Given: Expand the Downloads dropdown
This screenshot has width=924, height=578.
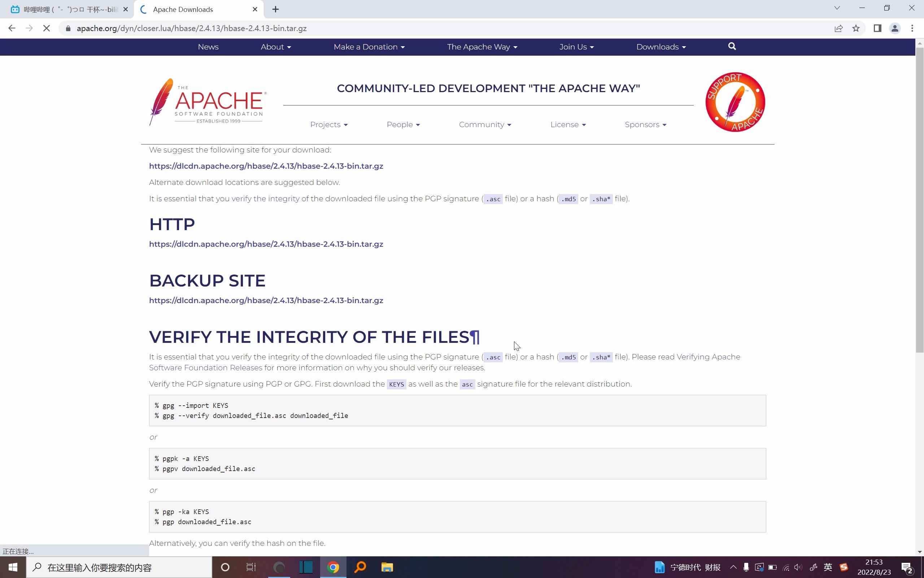Looking at the screenshot, I should (661, 47).
